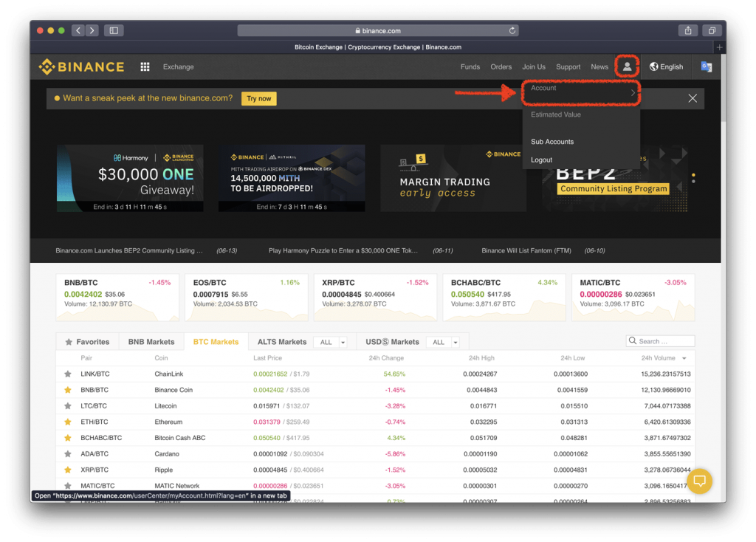
Task: Click the market Search field
Action: [660, 341]
